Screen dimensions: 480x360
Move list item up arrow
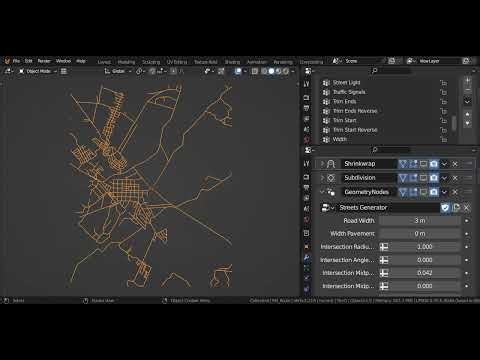click(468, 114)
